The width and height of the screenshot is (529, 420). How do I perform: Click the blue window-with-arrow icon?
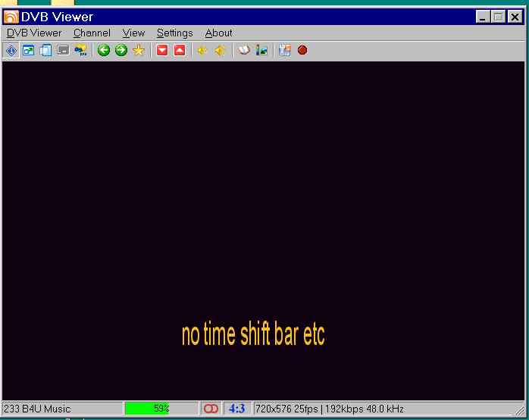[x=28, y=51]
